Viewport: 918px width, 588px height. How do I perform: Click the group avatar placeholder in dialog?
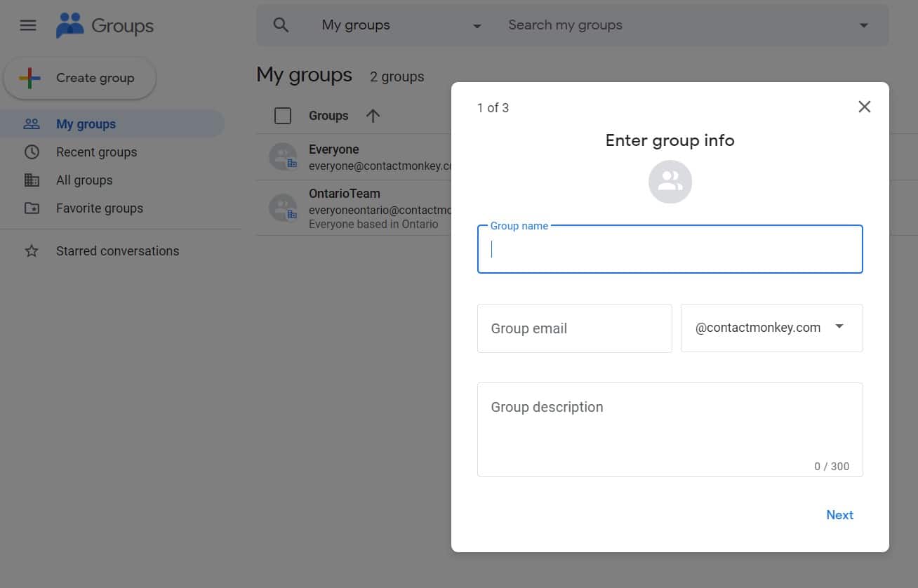coord(670,181)
